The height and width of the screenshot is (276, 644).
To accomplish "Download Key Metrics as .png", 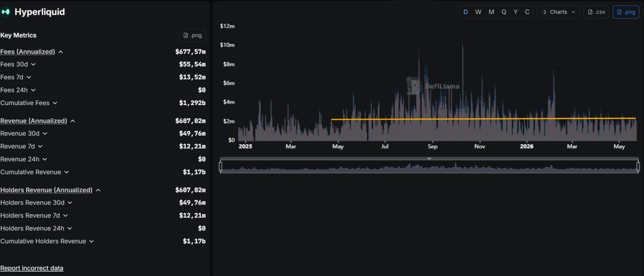I will click(192, 35).
